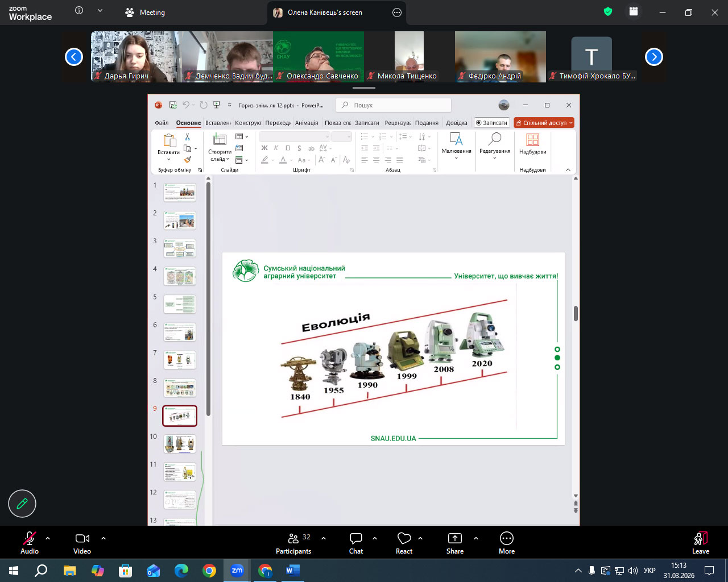Open the Share screen option

[x=455, y=542]
